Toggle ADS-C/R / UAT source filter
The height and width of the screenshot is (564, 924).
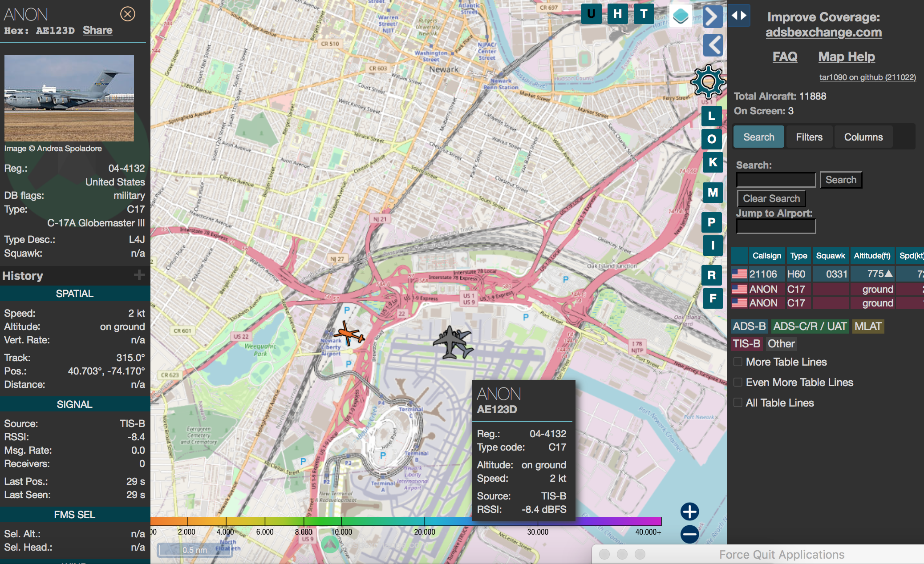[810, 326]
